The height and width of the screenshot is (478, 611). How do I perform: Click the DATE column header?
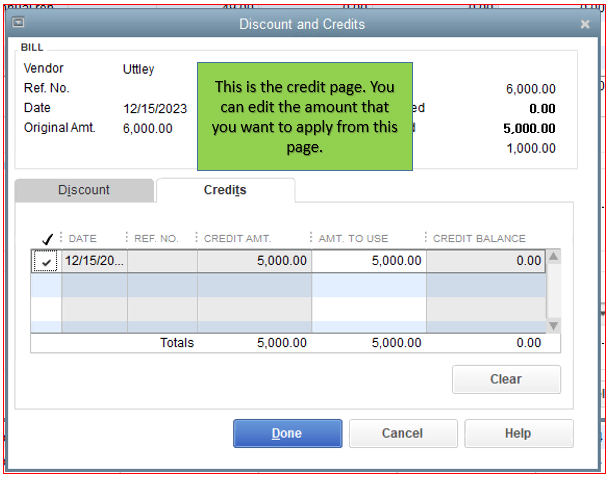point(82,238)
